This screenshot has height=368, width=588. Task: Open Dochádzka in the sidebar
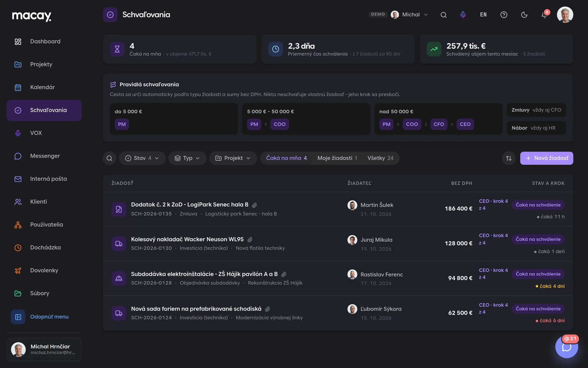pyautogui.click(x=44, y=248)
